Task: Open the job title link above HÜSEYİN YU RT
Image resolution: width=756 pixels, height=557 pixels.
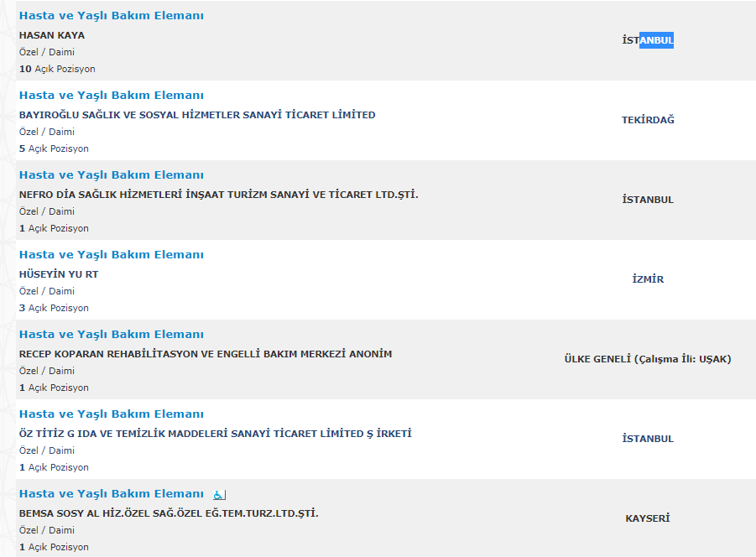Action: coord(111,255)
